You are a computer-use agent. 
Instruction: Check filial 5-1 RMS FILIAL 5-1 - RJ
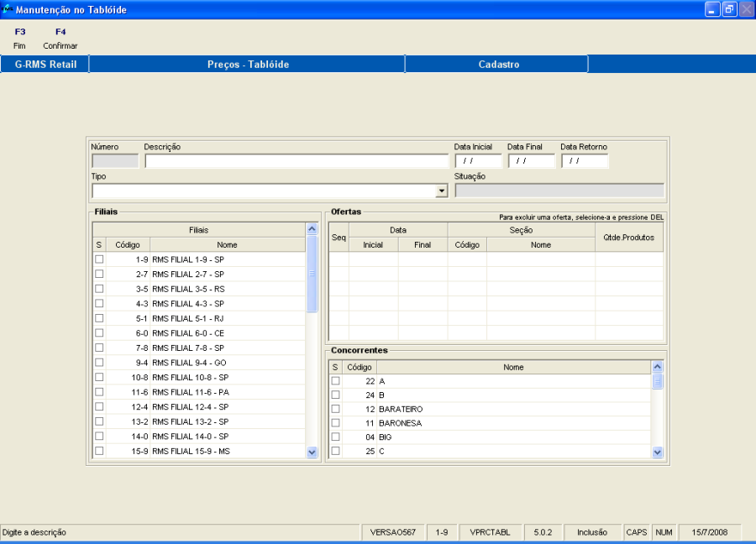99,318
